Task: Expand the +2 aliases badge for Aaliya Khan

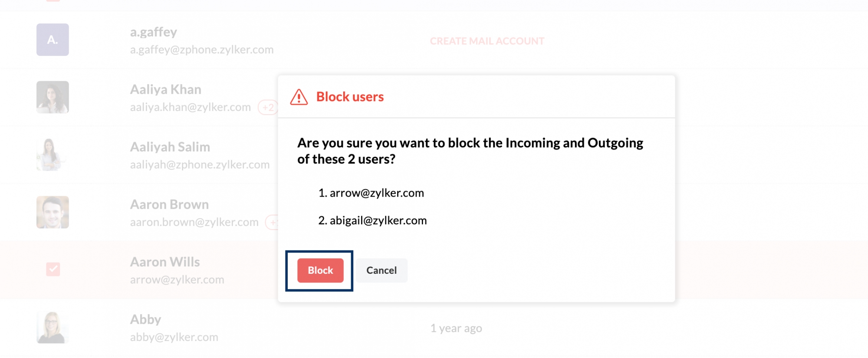Action: [x=268, y=107]
